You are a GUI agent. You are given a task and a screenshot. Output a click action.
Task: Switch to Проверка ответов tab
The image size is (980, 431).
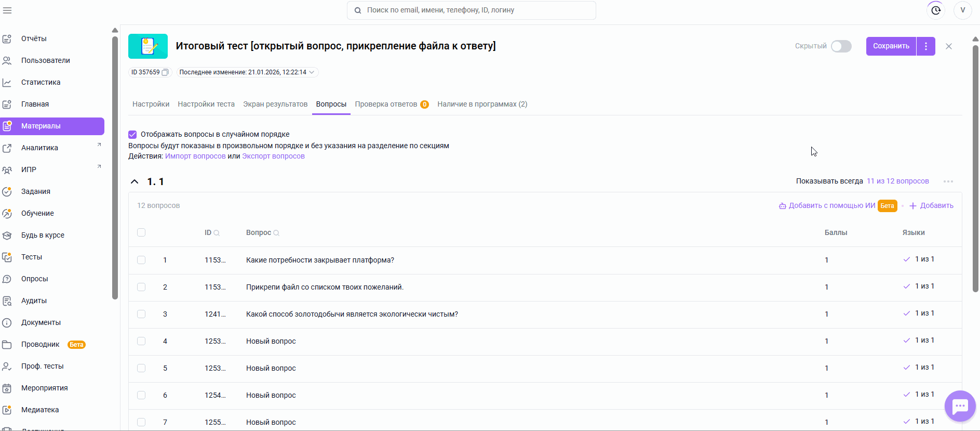coord(392,104)
